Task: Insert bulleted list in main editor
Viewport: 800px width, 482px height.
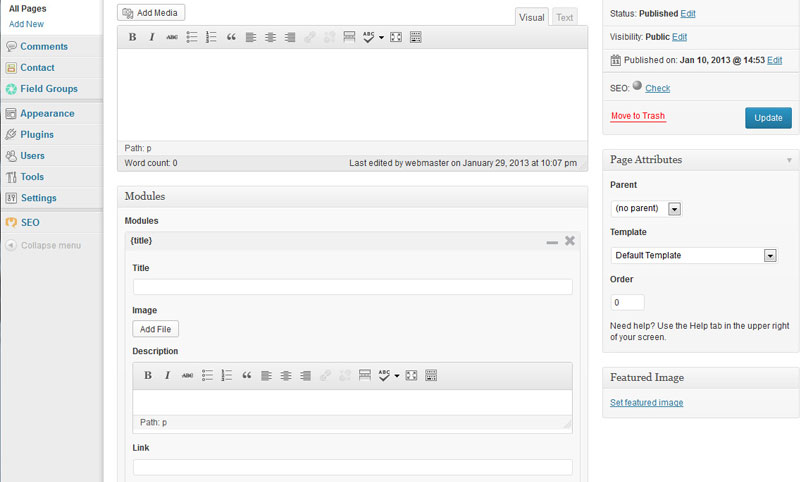Action: coord(192,37)
